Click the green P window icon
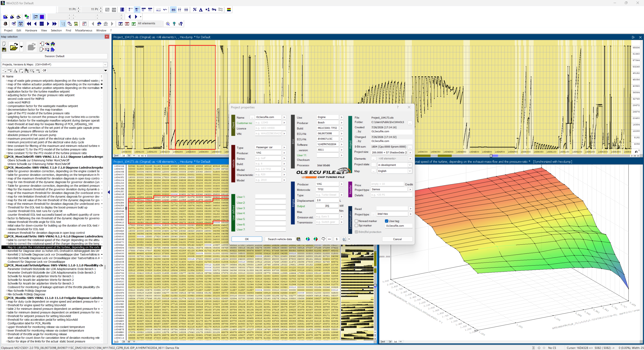The image size is (644, 350). (134, 24)
